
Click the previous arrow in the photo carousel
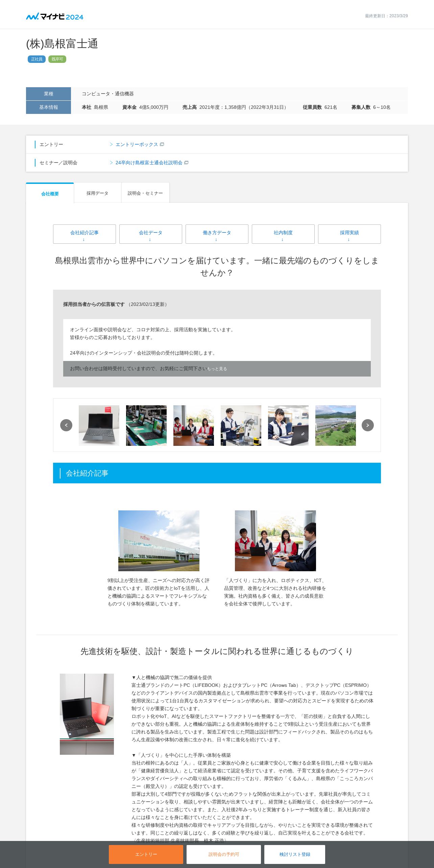click(x=66, y=425)
